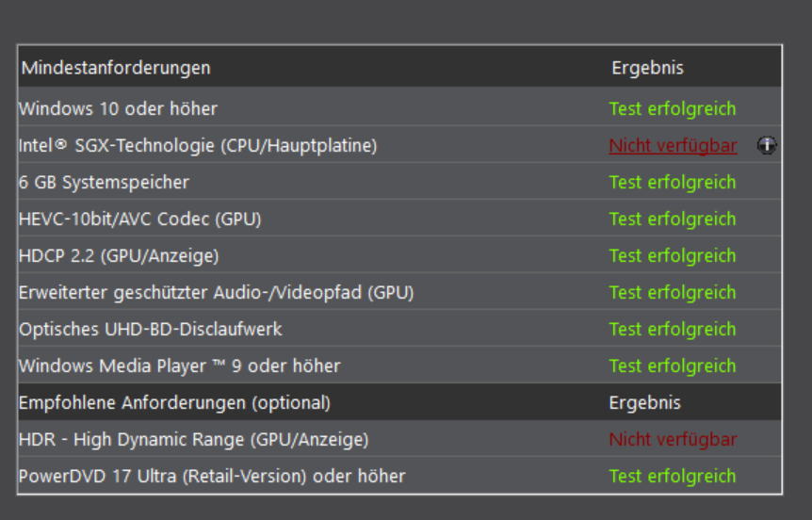Image resolution: width=812 pixels, height=520 pixels.
Task: Click the 'Empfohlene Anforderungen (optional)' header
Action: 174,403
